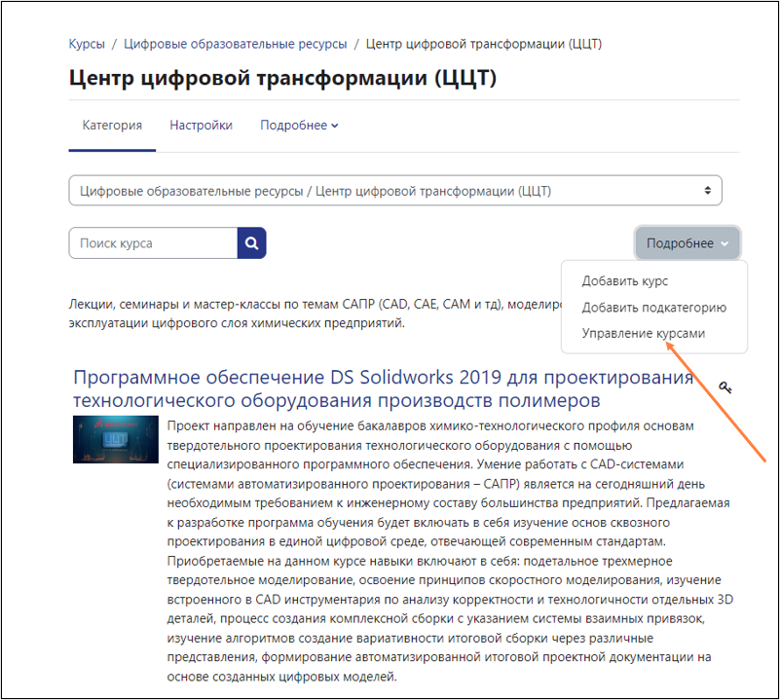Choose Добавить курс from the menu
Viewport: 780px width, 700px height.
point(625,281)
